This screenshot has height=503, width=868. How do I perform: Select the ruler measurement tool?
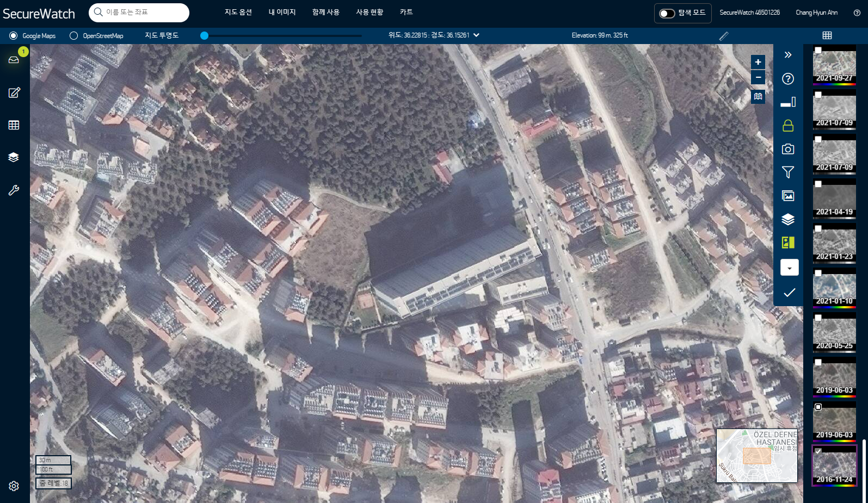(x=723, y=36)
